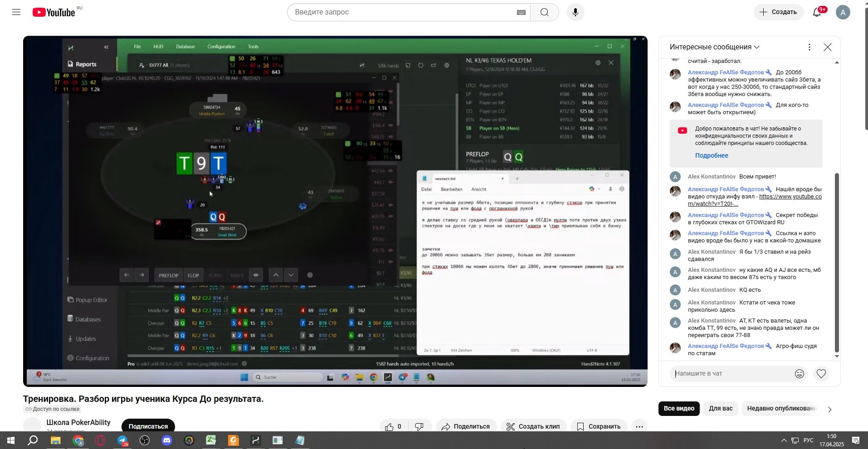Click the 'Поделиться' share button

466,426
